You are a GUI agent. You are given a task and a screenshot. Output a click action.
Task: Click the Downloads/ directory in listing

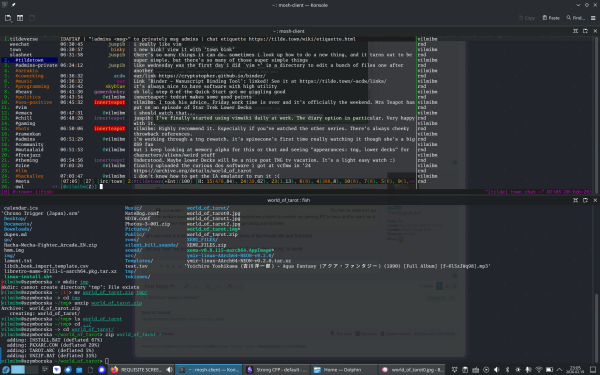(x=18, y=229)
